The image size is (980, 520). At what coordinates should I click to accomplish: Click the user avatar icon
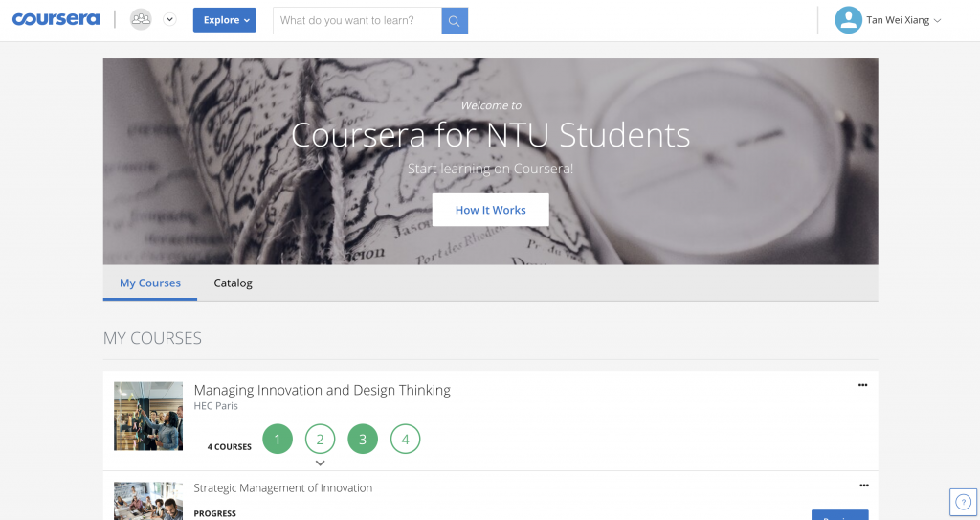click(x=848, y=20)
